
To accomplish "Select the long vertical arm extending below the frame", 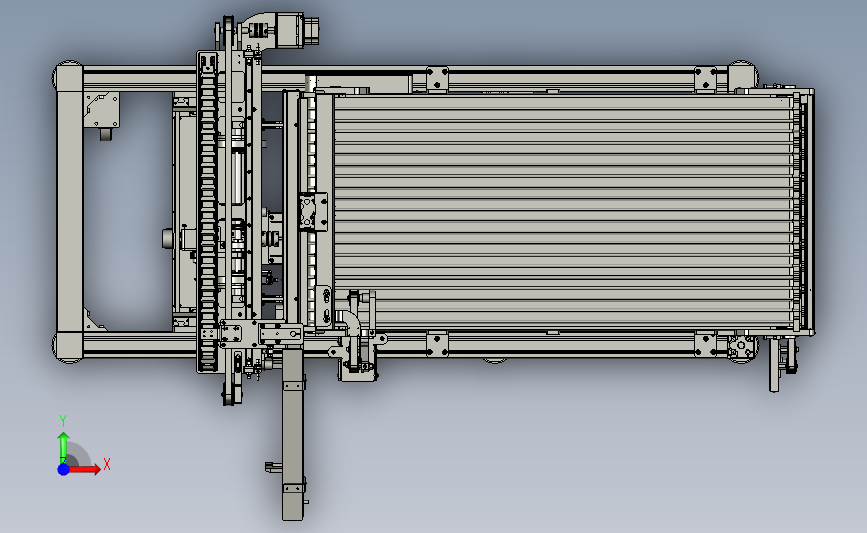I will coord(293,434).
